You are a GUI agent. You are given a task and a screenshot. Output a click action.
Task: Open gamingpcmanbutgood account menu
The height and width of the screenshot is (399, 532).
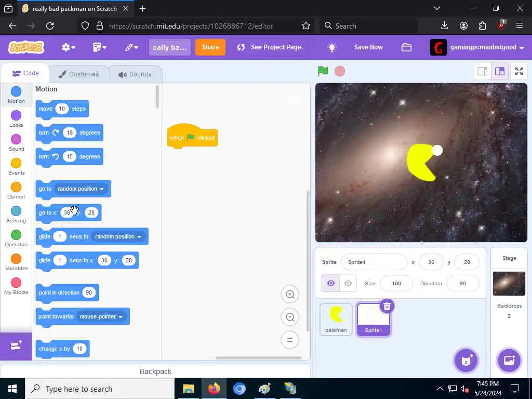(477, 47)
